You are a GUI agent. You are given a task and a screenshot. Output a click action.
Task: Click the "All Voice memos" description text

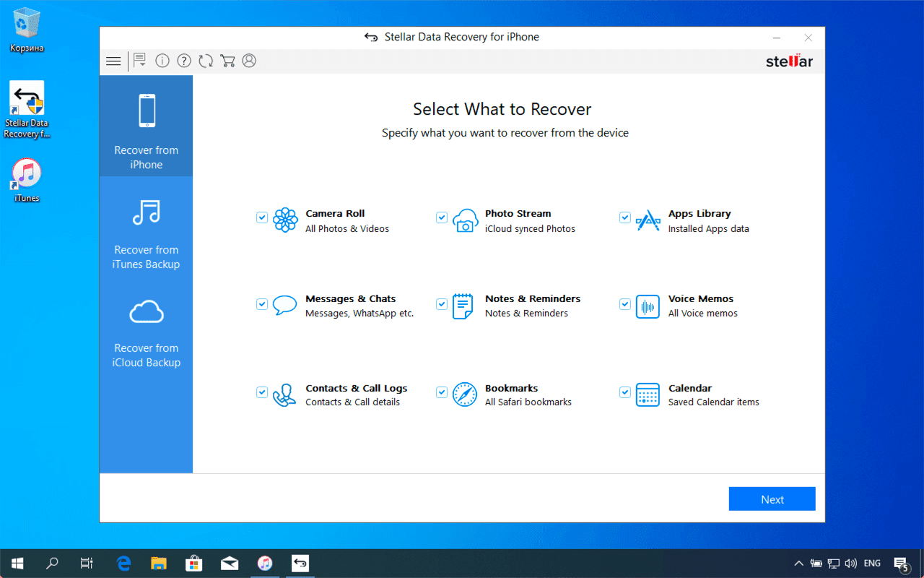(703, 314)
